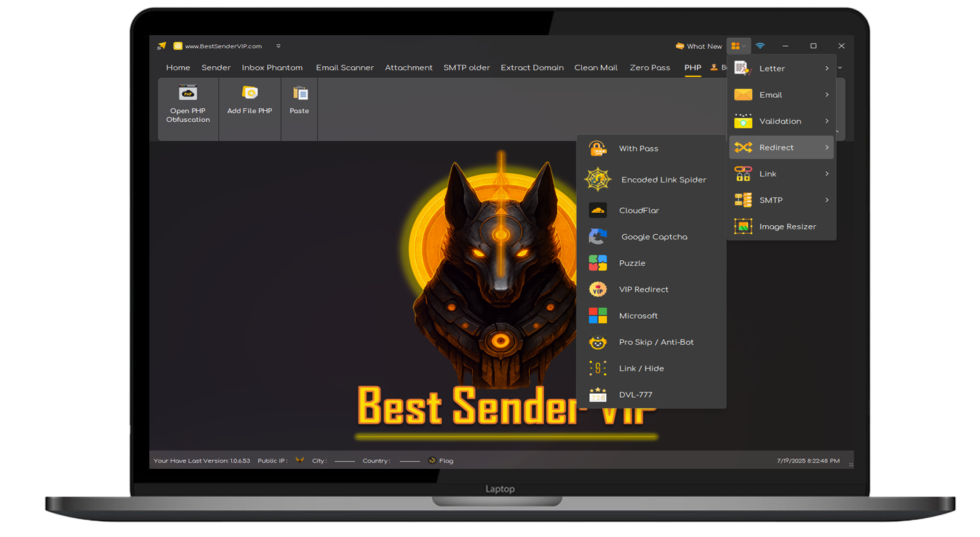Select Google Captcha menu entry text

(654, 237)
